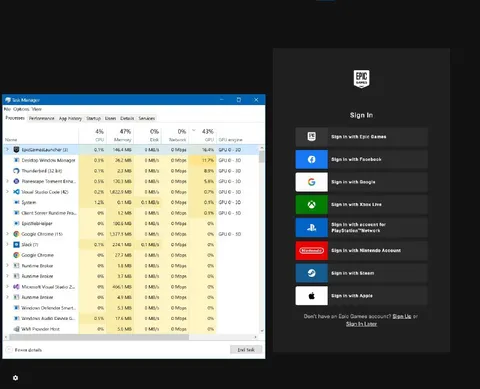Click the Task Manager vertical scrollbar thumb
Image resolution: width=480 pixels, height=389 pixels.
click(x=262, y=156)
